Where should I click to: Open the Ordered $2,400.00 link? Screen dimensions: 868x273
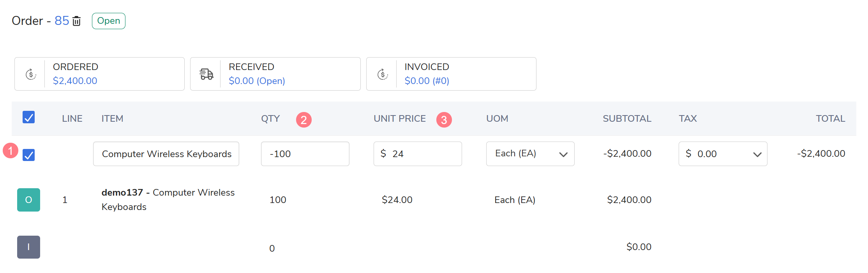pyautogui.click(x=75, y=81)
